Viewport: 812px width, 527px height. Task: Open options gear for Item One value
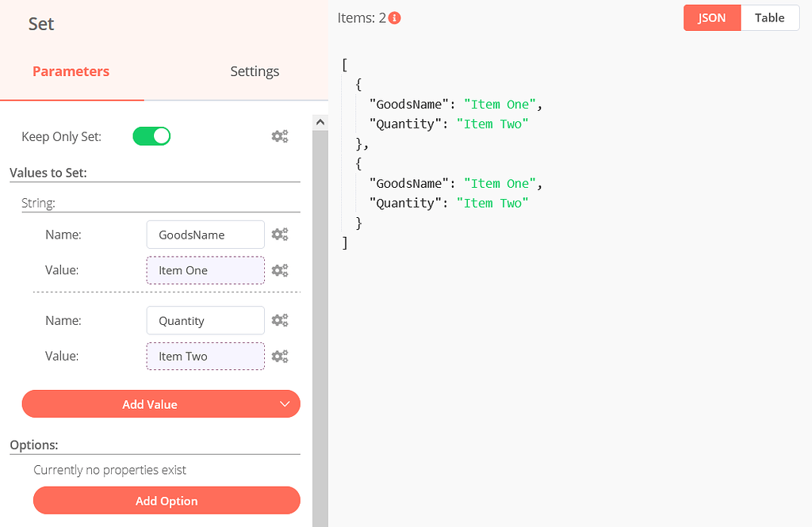279,270
